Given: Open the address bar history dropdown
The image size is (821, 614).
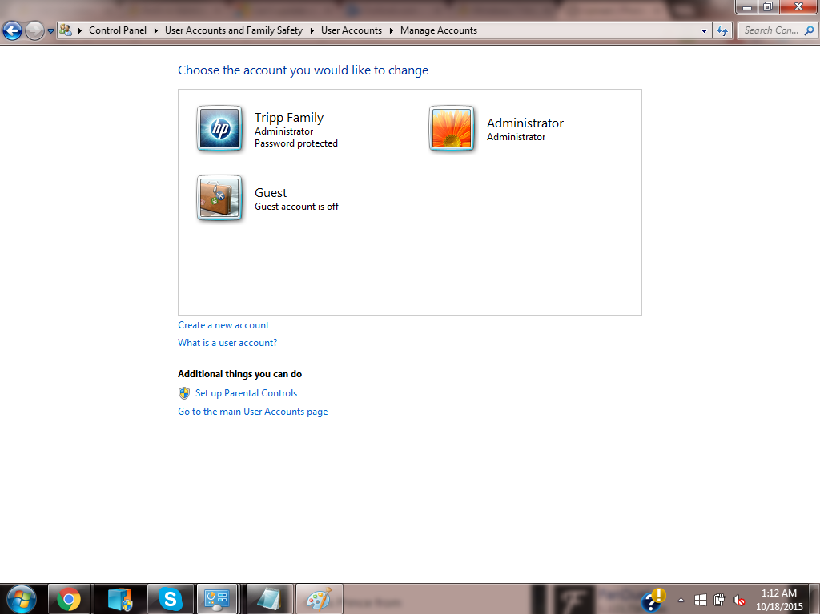Looking at the screenshot, I should click(704, 31).
